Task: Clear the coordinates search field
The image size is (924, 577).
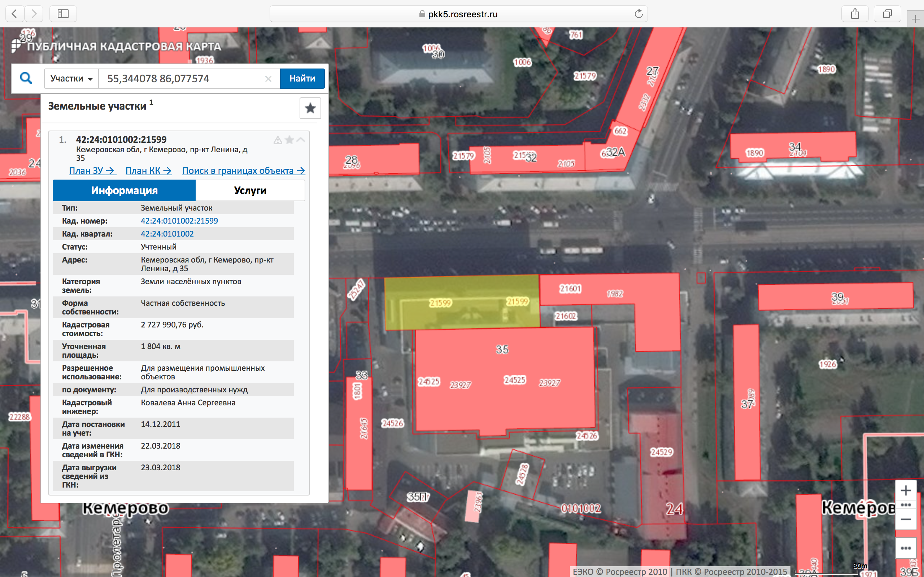Action: pyautogui.click(x=268, y=79)
